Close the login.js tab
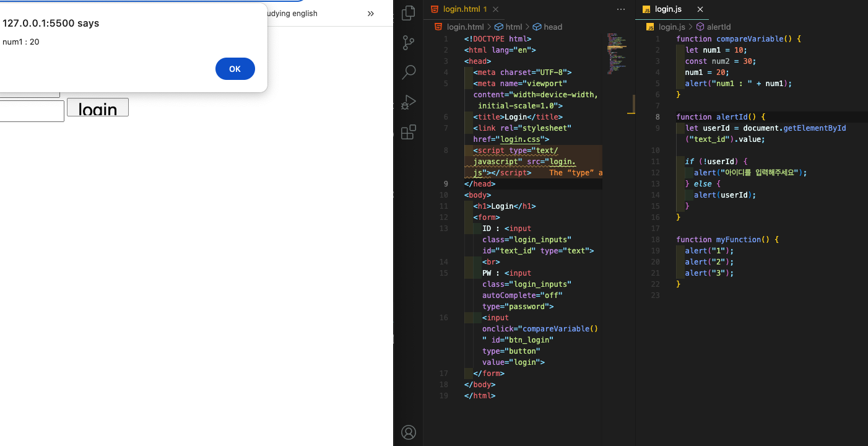Viewport: 868px width, 446px height. tap(700, 9)
